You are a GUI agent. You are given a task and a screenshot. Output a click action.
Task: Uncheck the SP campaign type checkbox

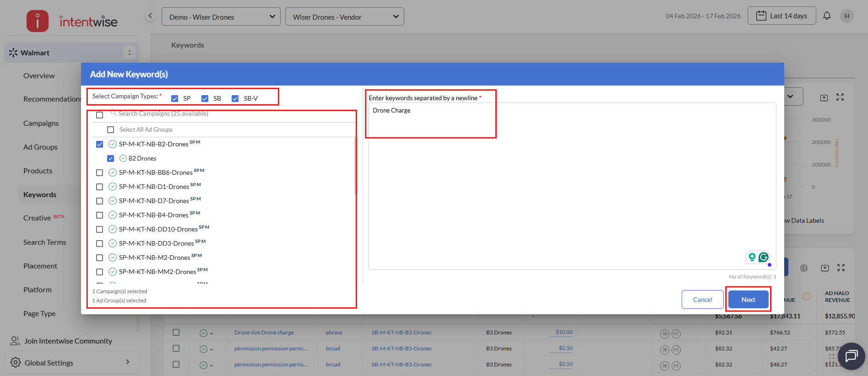[175, 98]
